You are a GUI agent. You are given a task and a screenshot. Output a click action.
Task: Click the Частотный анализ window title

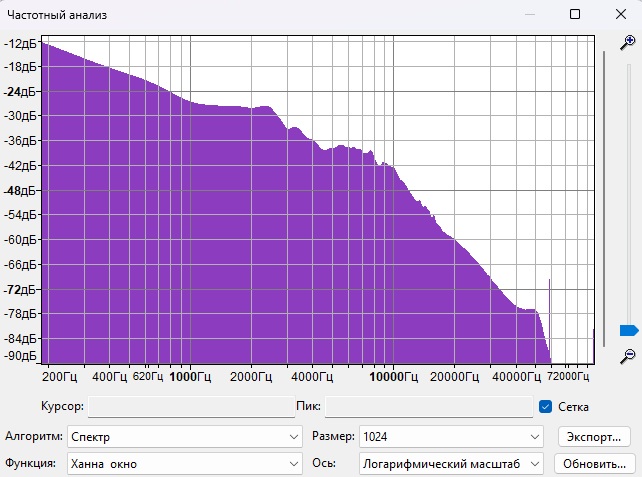click(x=57, y=15)
